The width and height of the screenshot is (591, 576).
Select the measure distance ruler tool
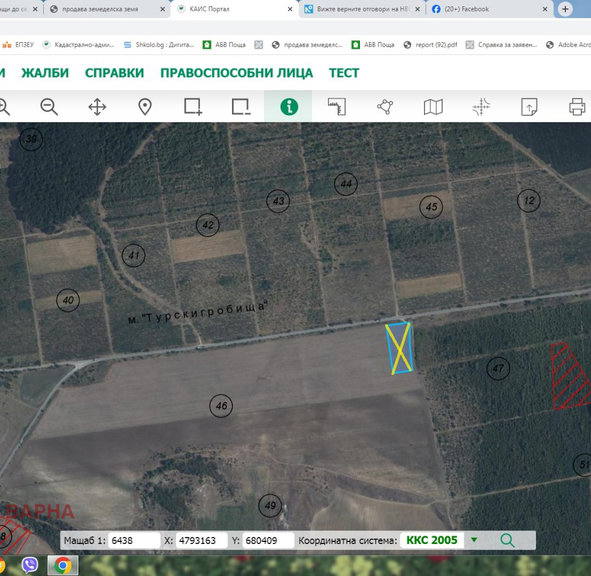pyautogui.click(x=337, y=107)
